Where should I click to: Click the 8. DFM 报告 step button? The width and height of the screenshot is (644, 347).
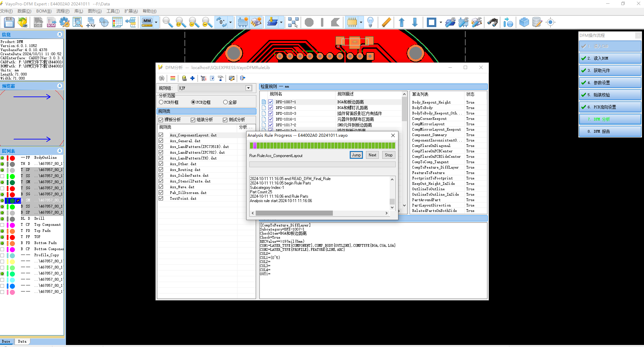pos(610,131)
